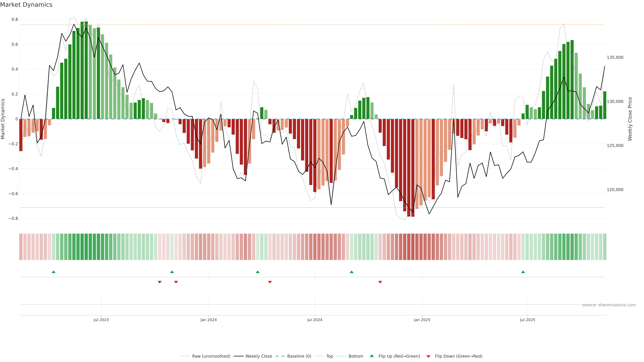Click the last red flip-down marker before Jan 2025
The width and height of the screenshot is (644, 362).
point(380,282)
